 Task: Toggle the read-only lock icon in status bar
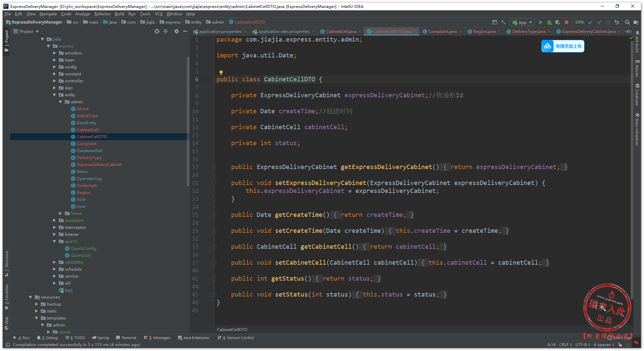(x=620, y=345)
